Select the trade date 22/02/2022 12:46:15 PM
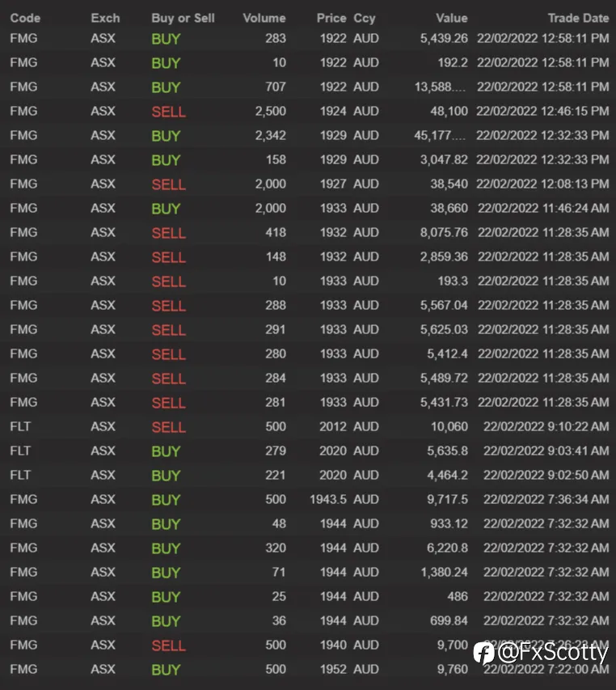Image resolution: width=616 pixels, height=690 pixels. [542, 111]
